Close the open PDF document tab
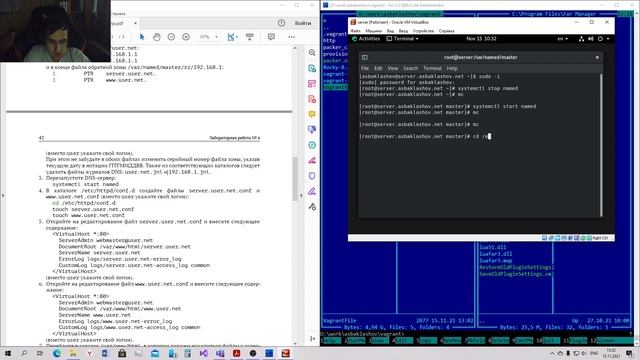Image resolution: width=640 pixels, height=360 pixels. click(x=136, y=23)
